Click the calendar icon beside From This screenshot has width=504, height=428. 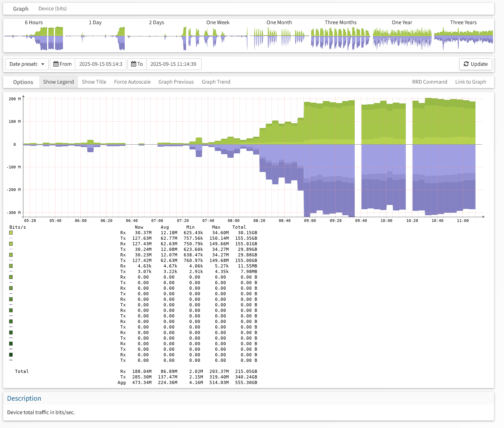pos(56,64)
